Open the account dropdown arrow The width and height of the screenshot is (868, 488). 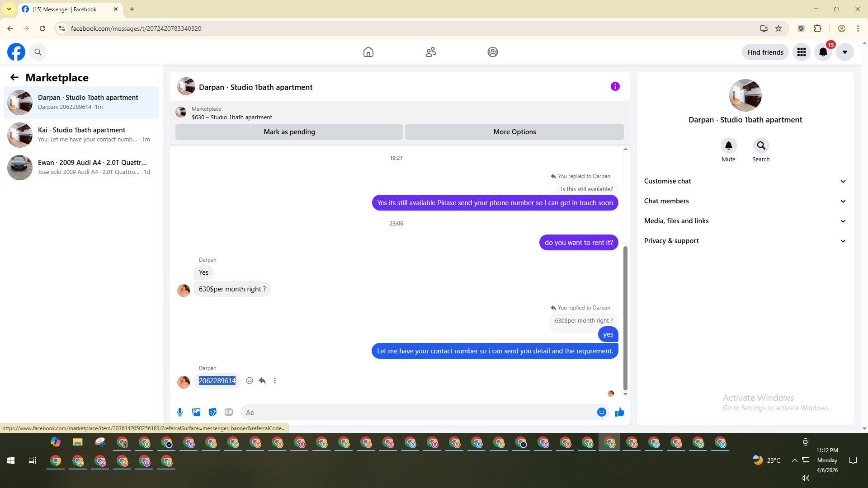click(845, 52)
